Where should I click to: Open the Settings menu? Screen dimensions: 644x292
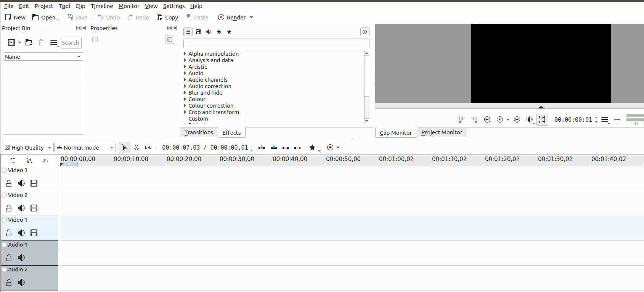tap(174, 6)
